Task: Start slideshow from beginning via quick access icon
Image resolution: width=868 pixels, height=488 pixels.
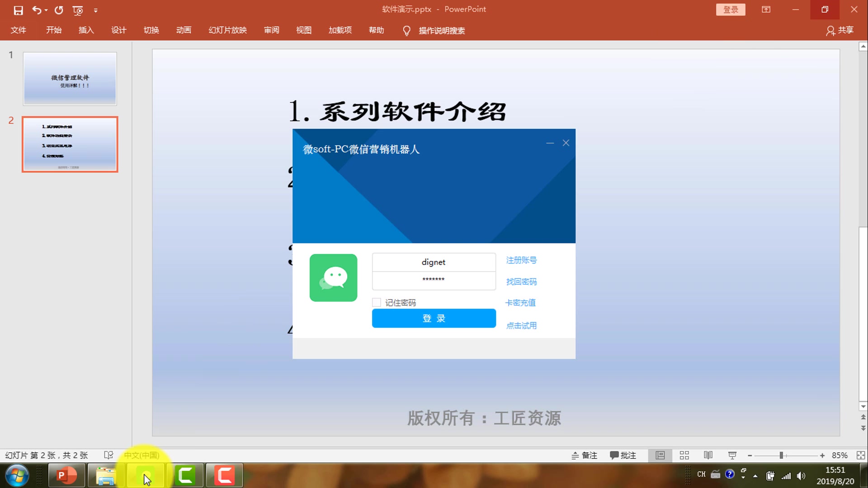Action: [x=78, y=10]
